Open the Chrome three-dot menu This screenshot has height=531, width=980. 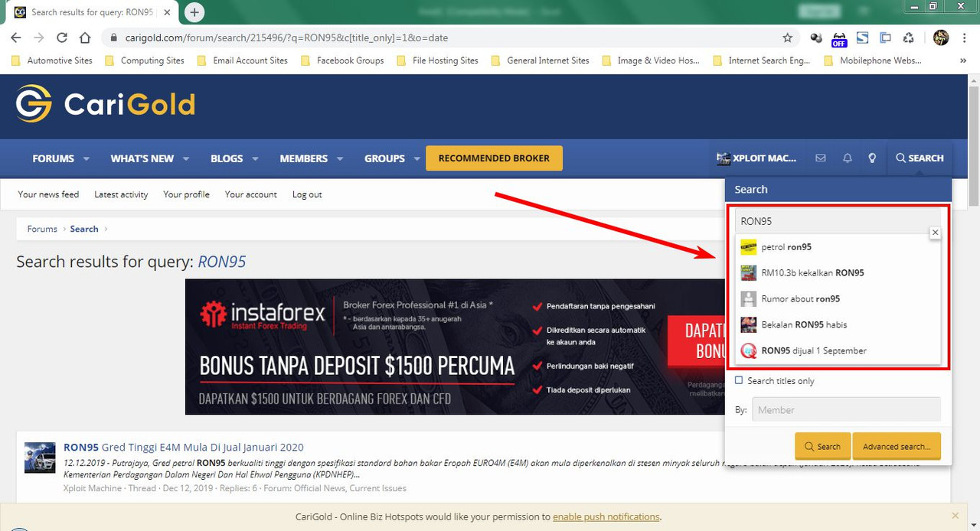(x=964, y=37)
